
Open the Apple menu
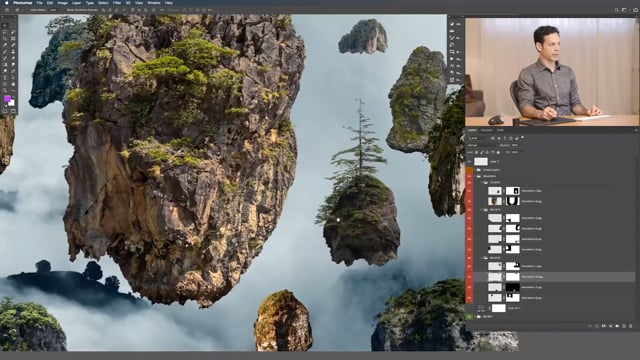[x=7, y=3]
